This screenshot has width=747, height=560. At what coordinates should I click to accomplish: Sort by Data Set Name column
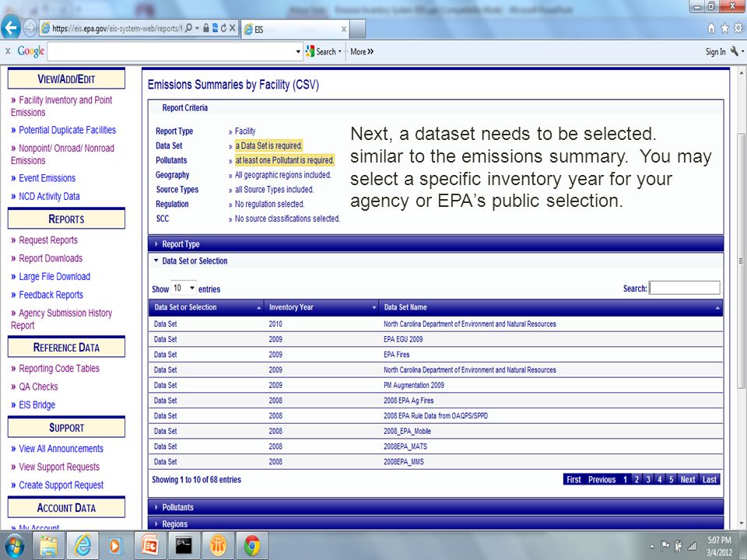coord(551,307)
